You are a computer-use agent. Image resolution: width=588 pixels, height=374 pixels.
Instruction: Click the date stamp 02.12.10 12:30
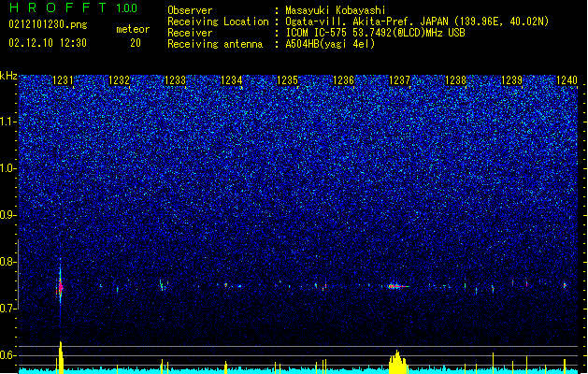[48, 43]
